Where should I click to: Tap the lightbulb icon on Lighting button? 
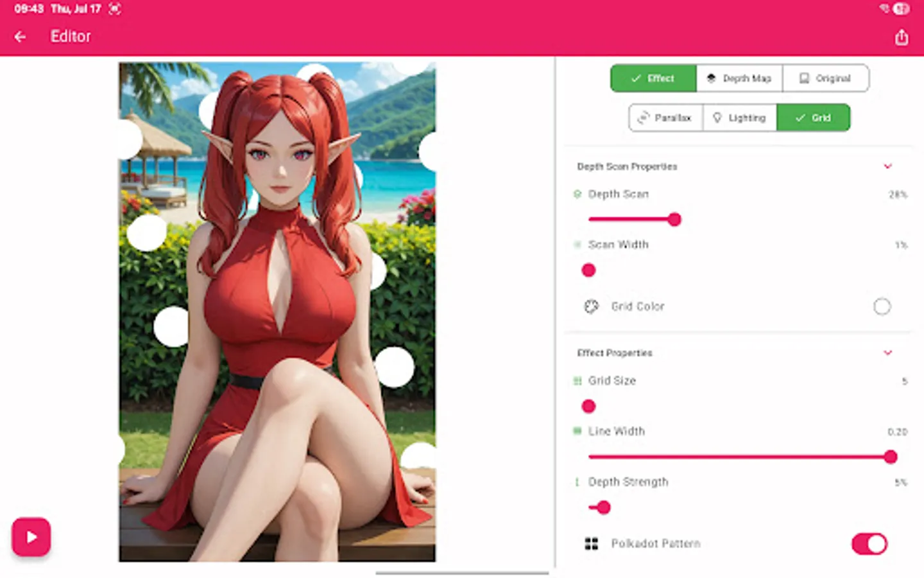718,118
